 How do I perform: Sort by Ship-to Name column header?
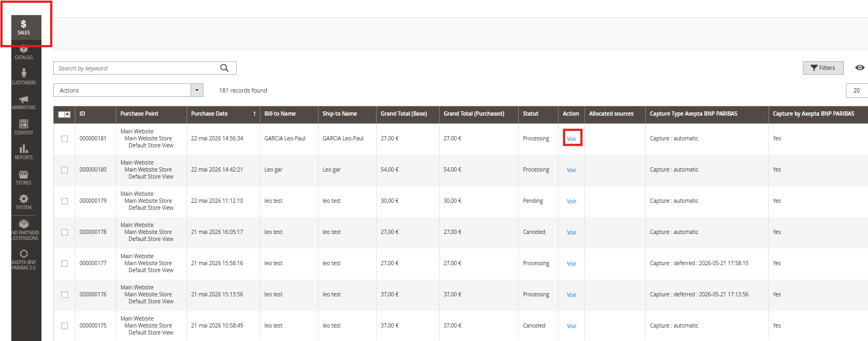pyautogui.click(x=347, y=114)
